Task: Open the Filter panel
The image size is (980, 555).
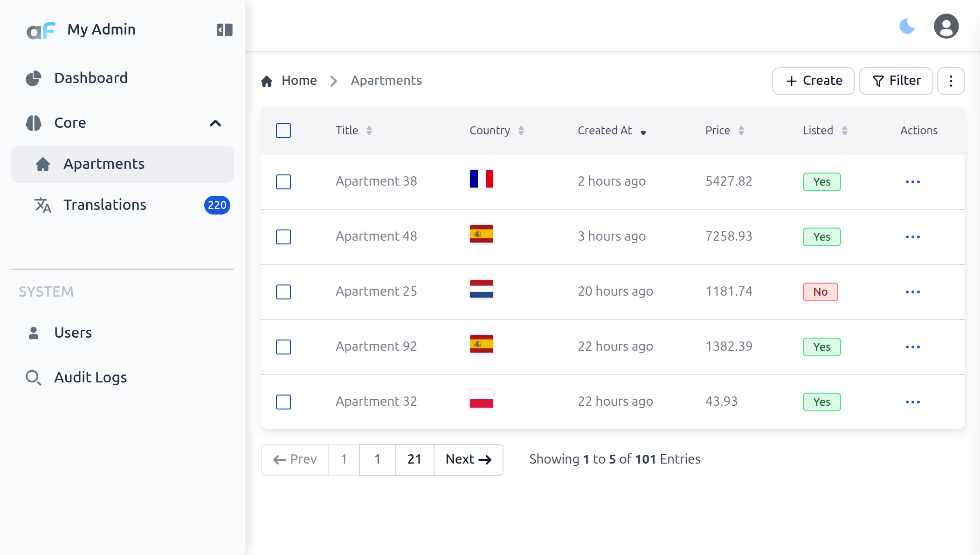Action: click(896, 81)
